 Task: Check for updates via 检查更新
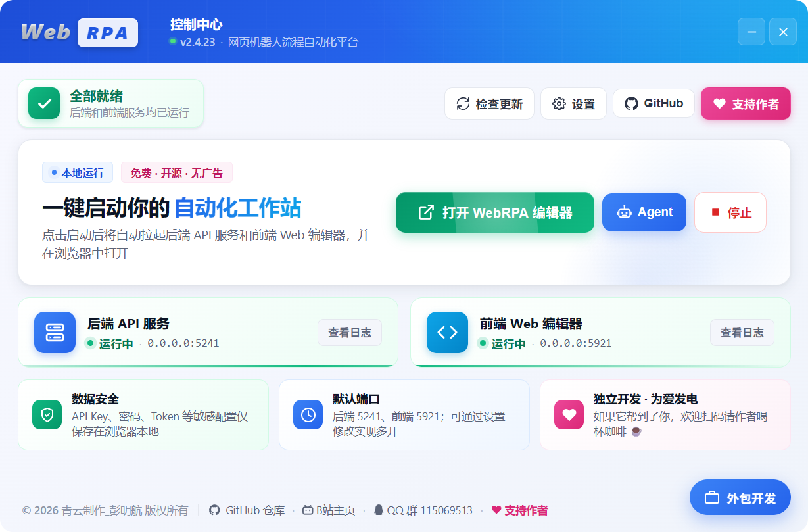489,104
